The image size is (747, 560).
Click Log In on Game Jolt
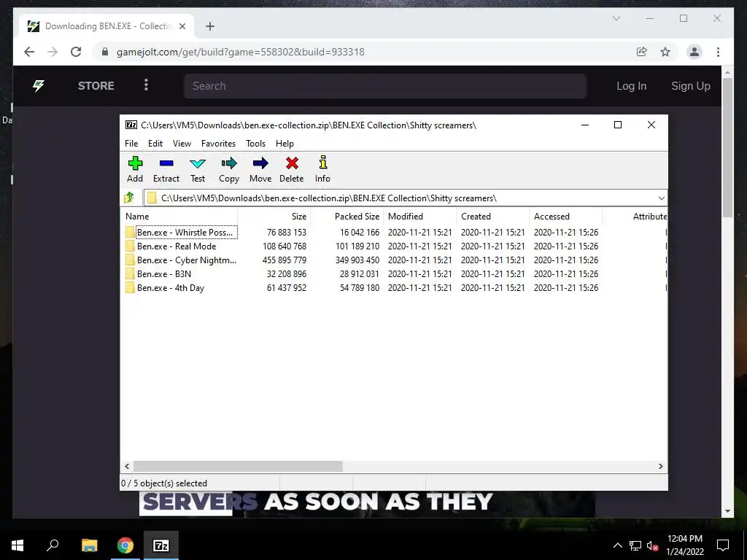(632, 86)
